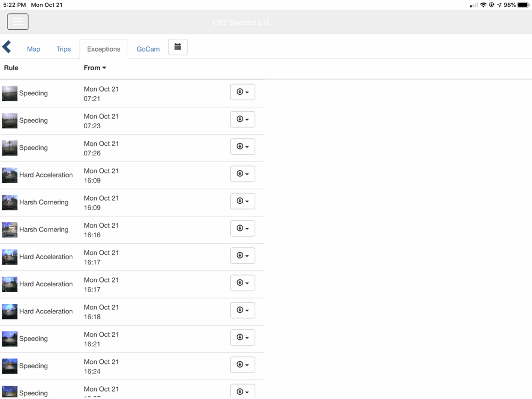Viewport: 532px width, 399px height.
Task: Sort by the From column header
Action: pos(95,68)
